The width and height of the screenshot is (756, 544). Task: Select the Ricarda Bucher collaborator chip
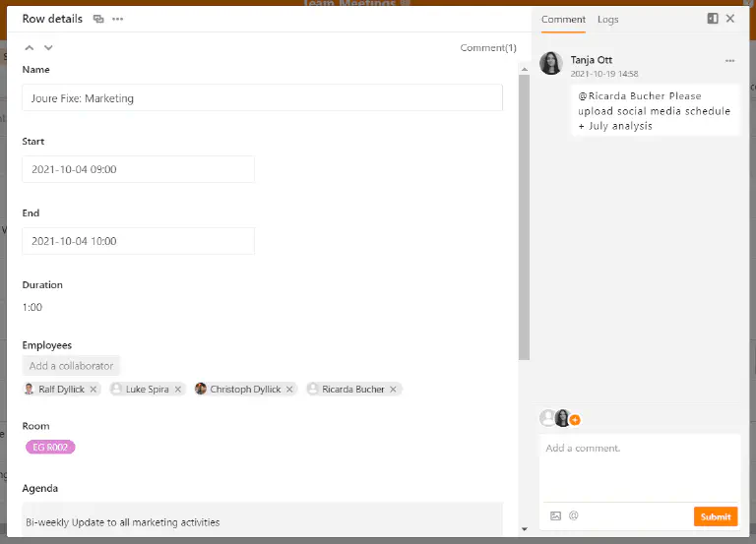point(353,389)
